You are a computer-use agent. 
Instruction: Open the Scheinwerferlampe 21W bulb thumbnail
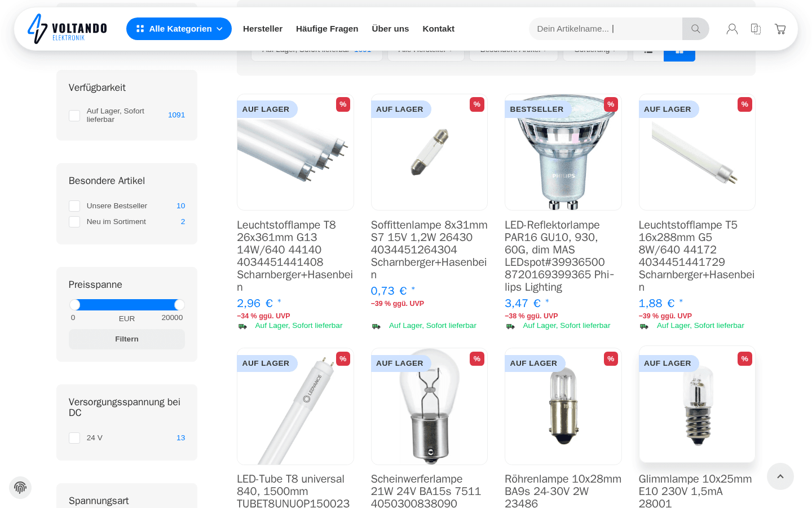click(x=429, y=406)
